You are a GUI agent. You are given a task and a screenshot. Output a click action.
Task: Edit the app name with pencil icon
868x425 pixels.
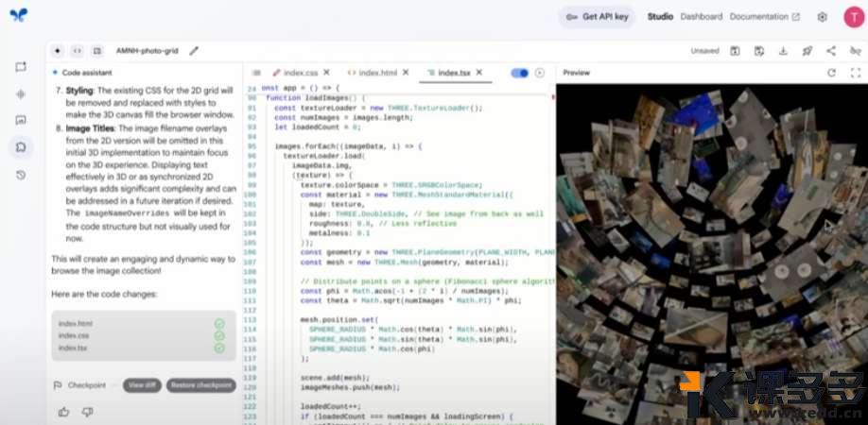click(194, 51)
